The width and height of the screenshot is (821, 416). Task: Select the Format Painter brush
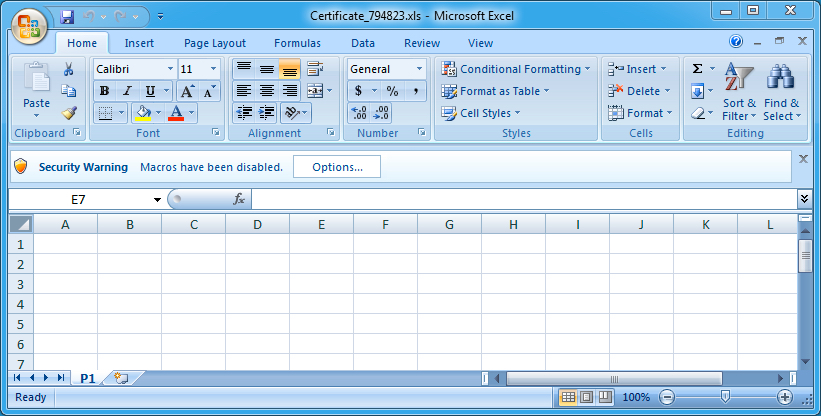click(x=69, y=113)
